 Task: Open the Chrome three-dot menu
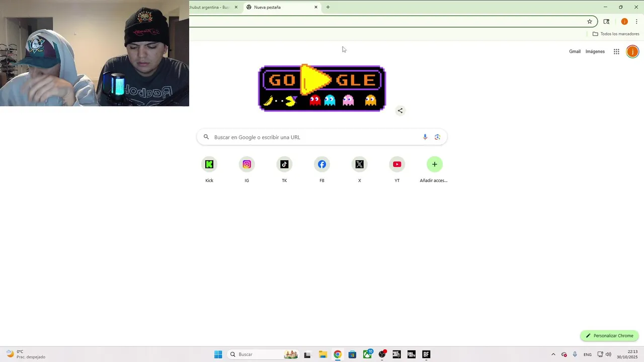click(x=636, y=22)
